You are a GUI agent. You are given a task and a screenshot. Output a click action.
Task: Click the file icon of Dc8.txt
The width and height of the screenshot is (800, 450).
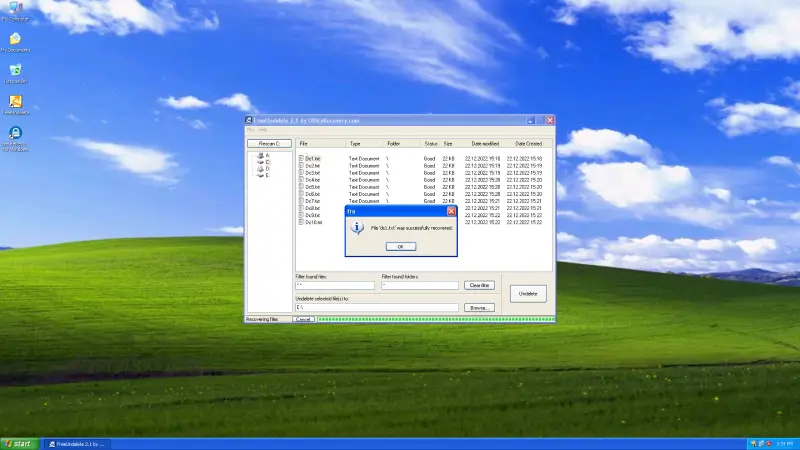tap(301, 208)
